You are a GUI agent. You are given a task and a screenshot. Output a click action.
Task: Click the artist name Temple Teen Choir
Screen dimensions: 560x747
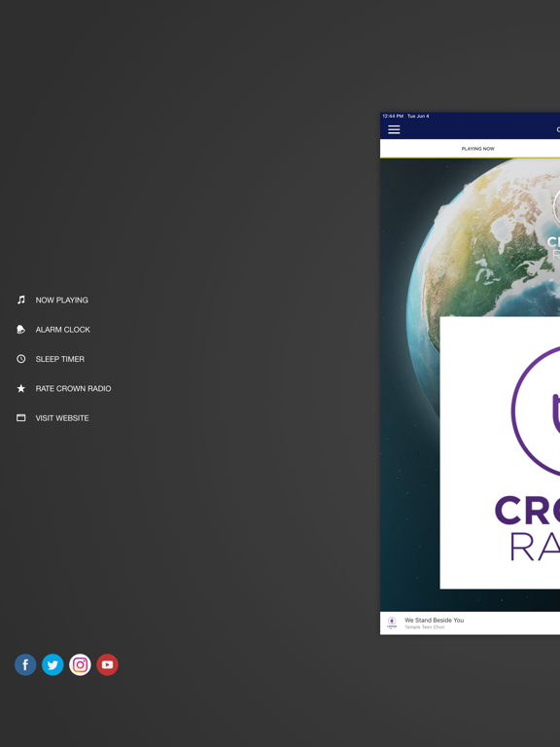point(425,627)
